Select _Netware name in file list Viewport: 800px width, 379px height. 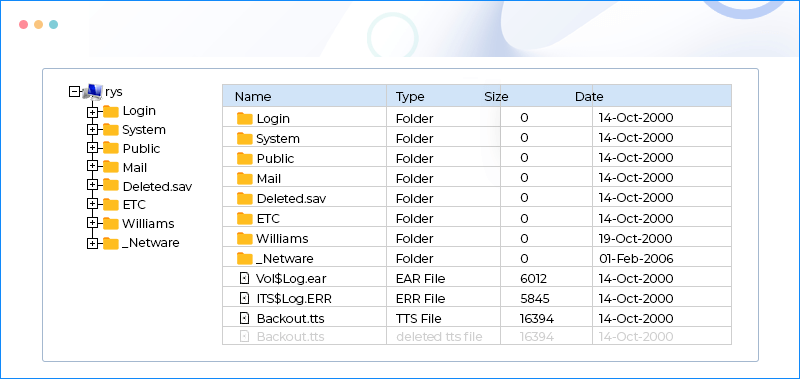[x=285, y=259]
